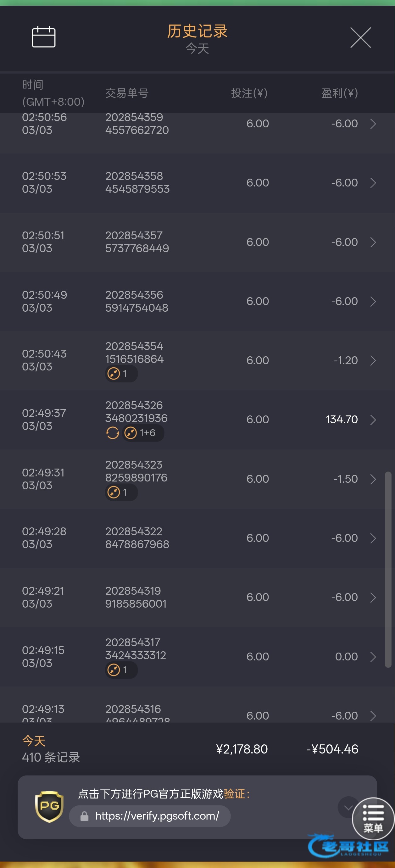395x868 pixels.
Task: Expand the 134.70 profit record details
Action: (x=373, y=420)
